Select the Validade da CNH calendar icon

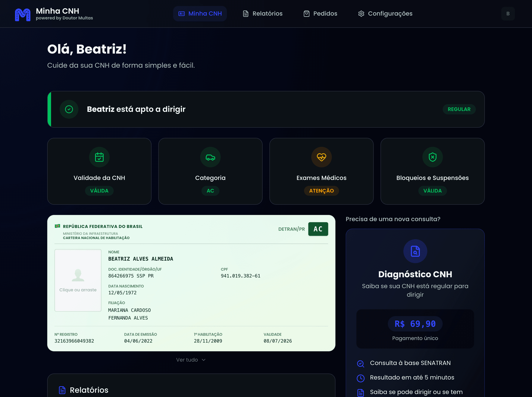[99, 157]
